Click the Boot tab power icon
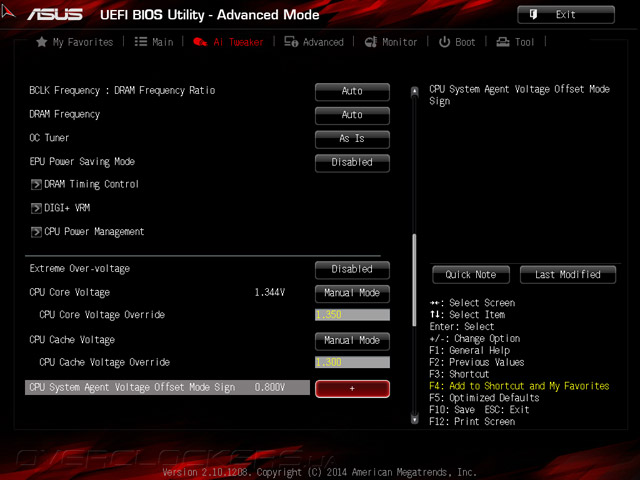Screen dimensions: 640x480 444,42
